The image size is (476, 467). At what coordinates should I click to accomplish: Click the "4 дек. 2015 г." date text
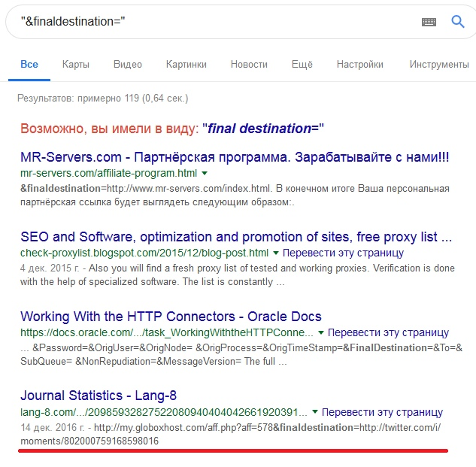pyautogui.click(x=50, y=268)
